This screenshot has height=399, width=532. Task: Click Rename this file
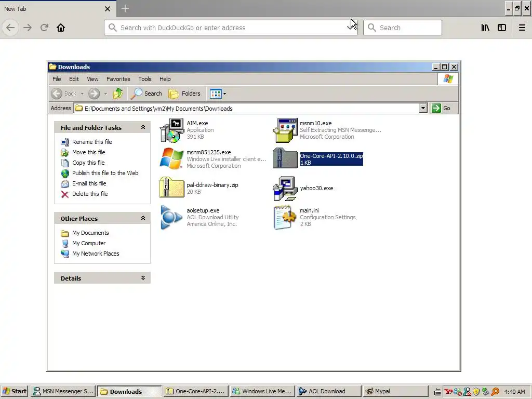pos(87,142)
